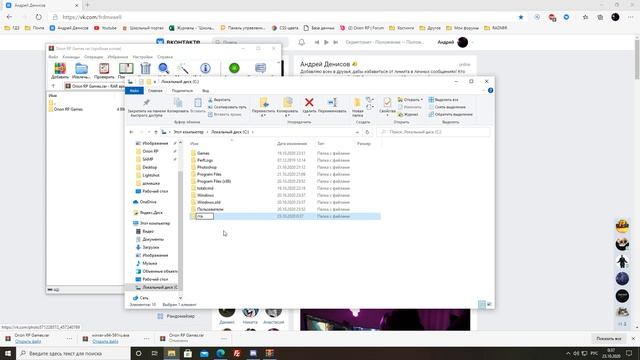Open Orion RP in Quick Access sidebar
The height and width of the screenshot is (360, 640).
150,151
